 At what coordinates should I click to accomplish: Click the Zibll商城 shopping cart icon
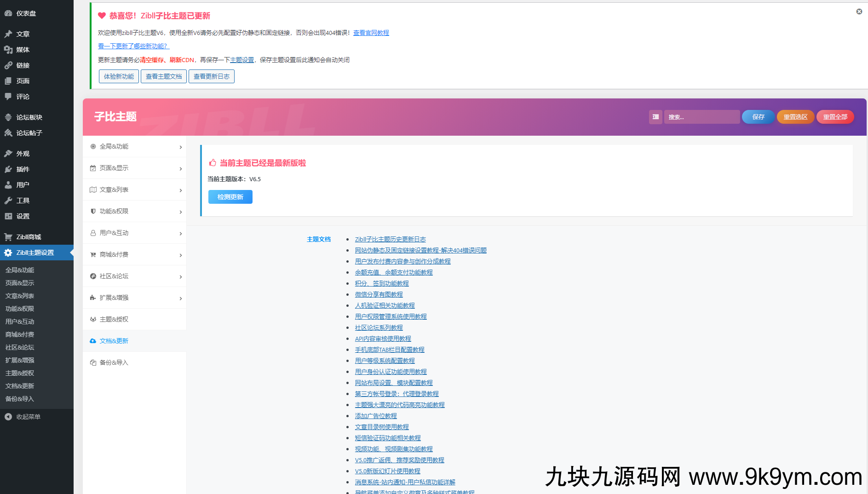(8, 237)
